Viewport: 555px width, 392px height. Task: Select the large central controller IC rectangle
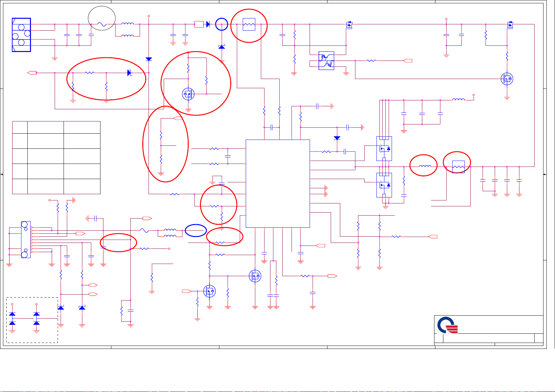click(278, 183)
